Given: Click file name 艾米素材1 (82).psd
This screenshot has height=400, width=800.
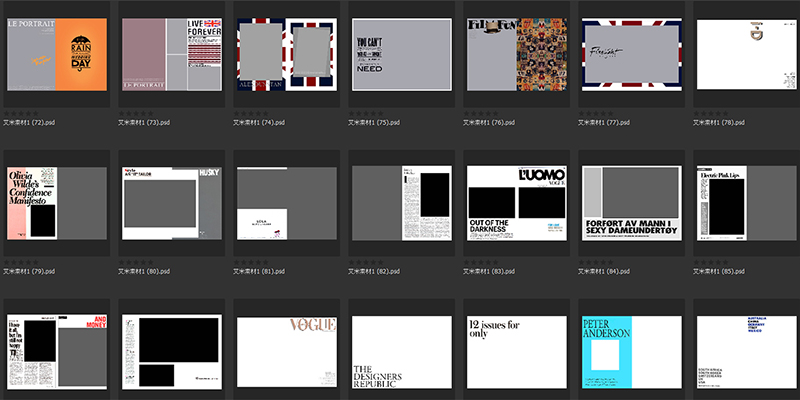Looking at the screenshot, I should [374, 271].
